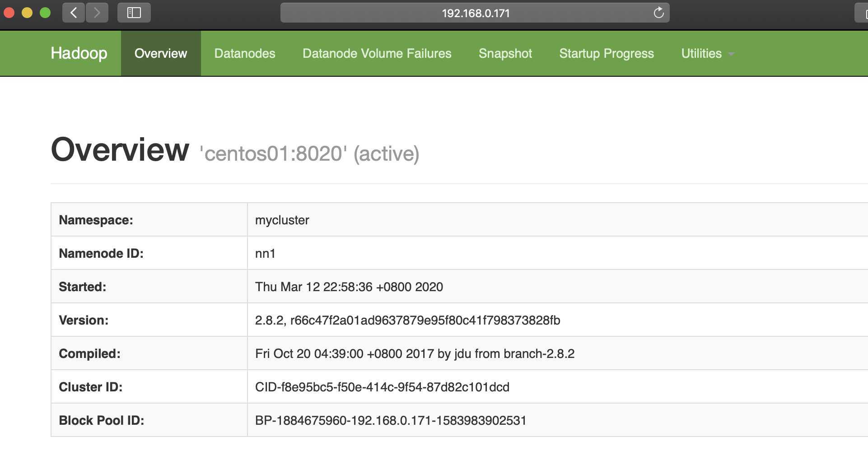
Task: Toggle the Safari sidebar icon
Action: 134,13
